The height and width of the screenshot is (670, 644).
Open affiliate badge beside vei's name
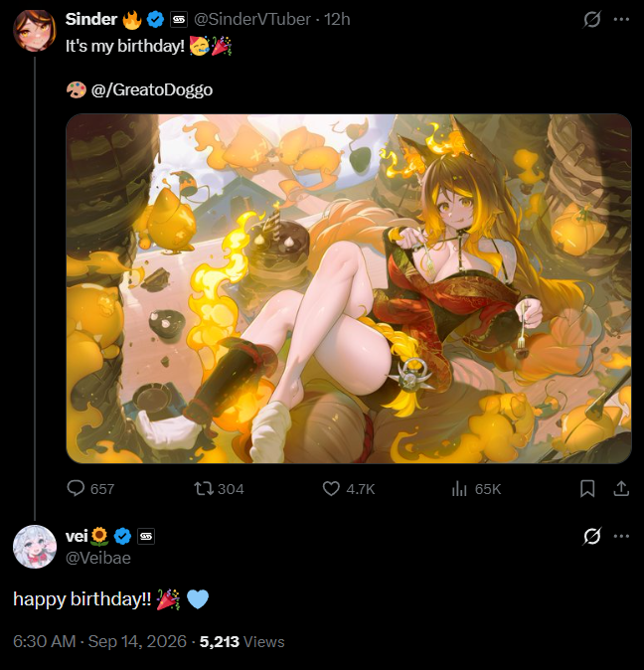tap(146, 536)
